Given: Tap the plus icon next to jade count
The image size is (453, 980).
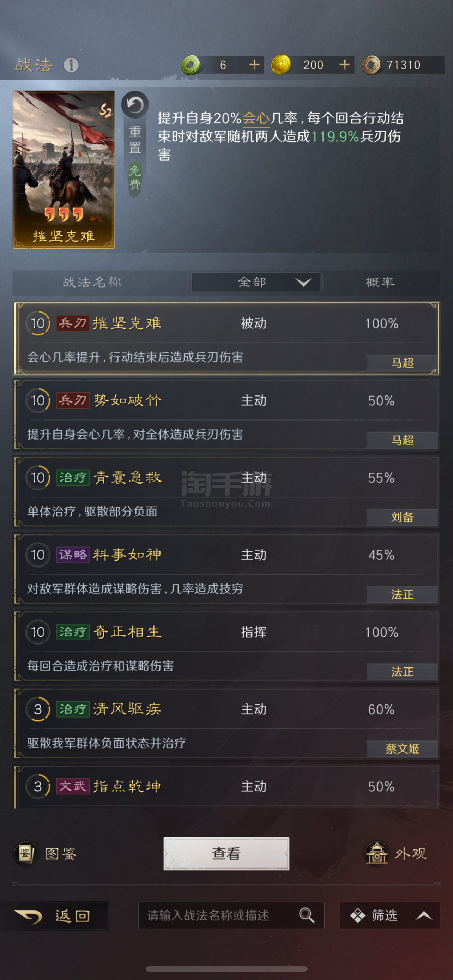Looking at the screenshot, I should [254, 65].
